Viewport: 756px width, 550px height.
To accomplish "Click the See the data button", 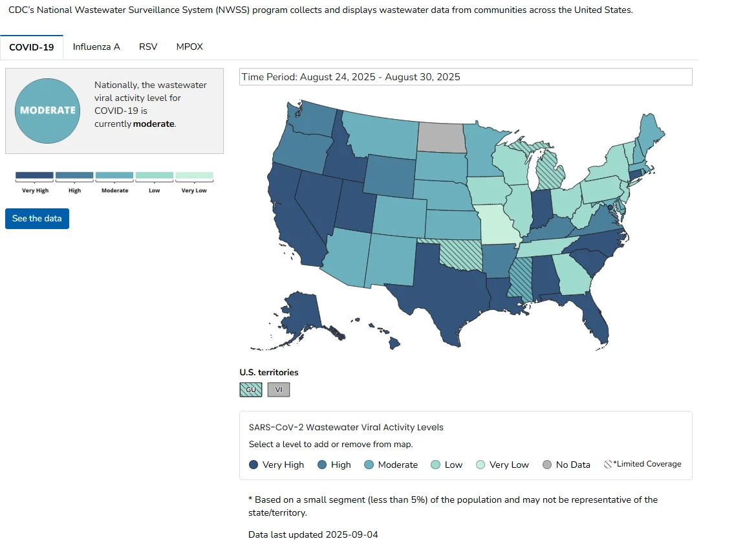I will (x=37, y=219).
